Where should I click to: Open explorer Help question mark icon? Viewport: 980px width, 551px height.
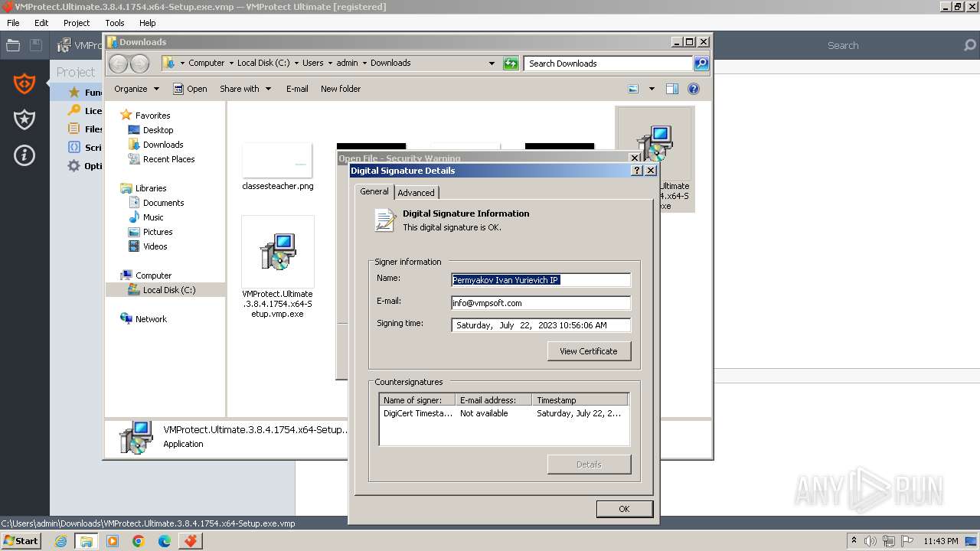[694, 89]
